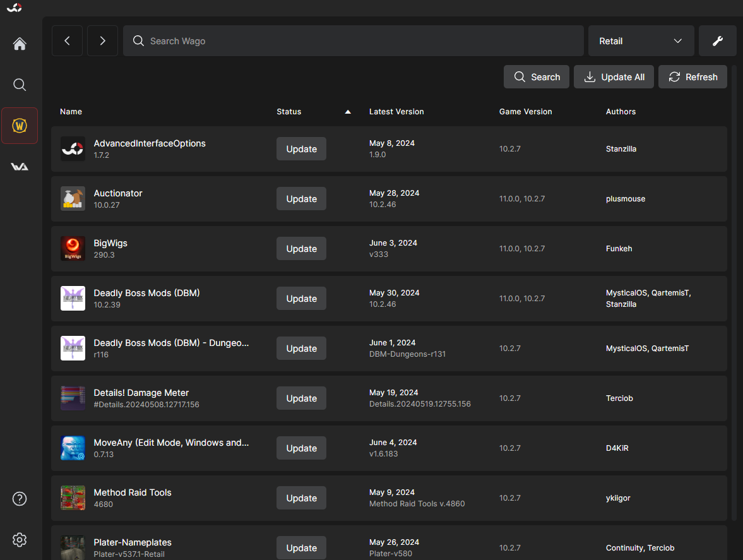Open the Home page from sidebar
Screen dimensions: 743x560
[x=20, y=44]
